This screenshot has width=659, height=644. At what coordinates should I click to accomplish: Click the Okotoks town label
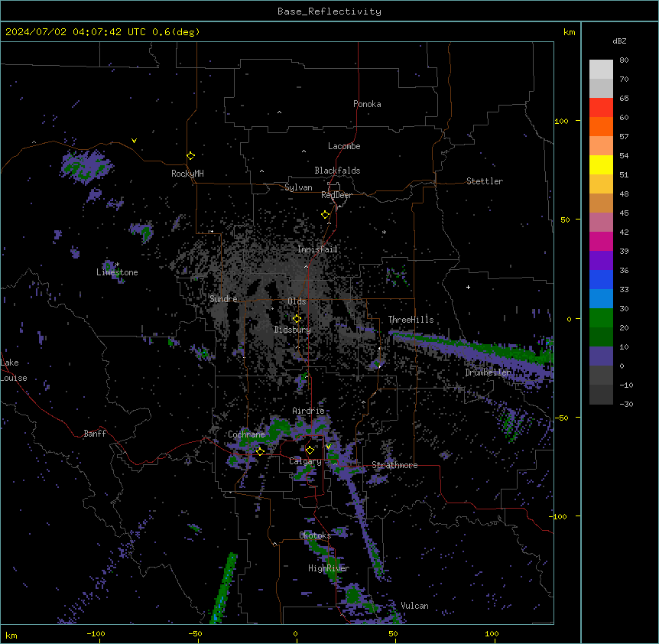point(315,535)
